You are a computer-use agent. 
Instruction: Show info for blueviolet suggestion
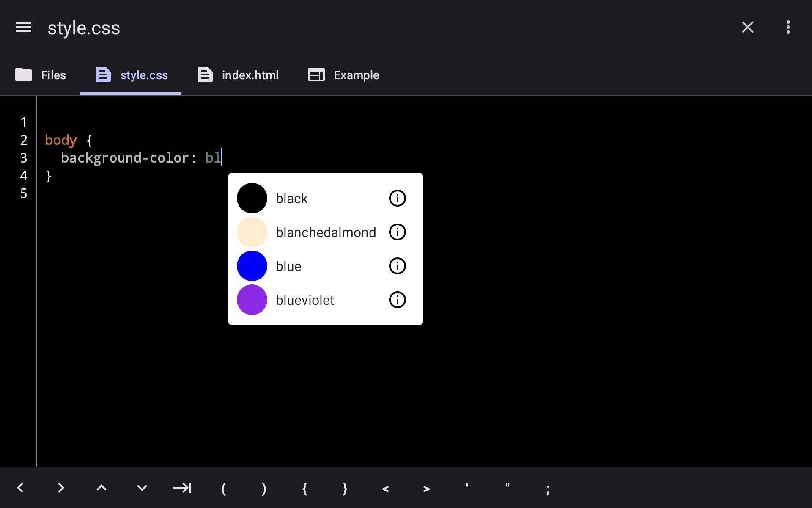397,300
